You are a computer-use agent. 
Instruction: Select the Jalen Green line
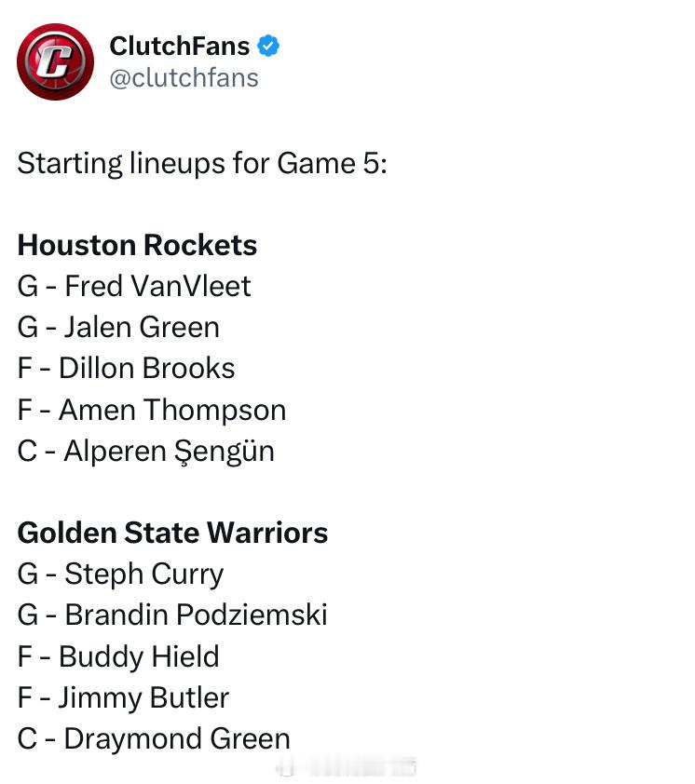click(118, 327)
